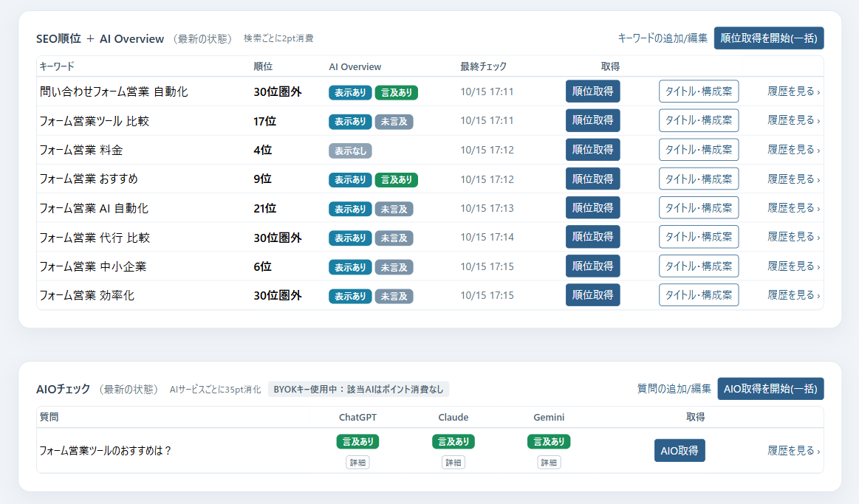Click rank value 21位
This screenshot has height=504, width=859.
[x=264, y=209]
